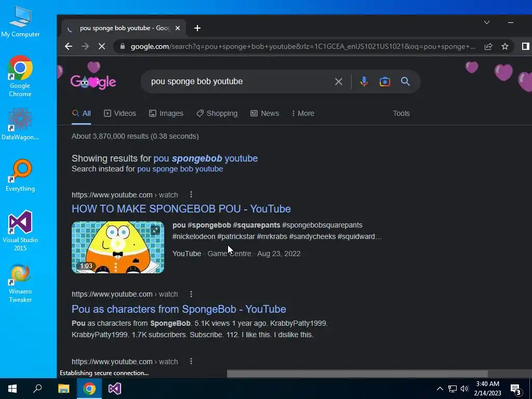Open the notification center icon
532x399 pixels.
[x=515, y=389]
